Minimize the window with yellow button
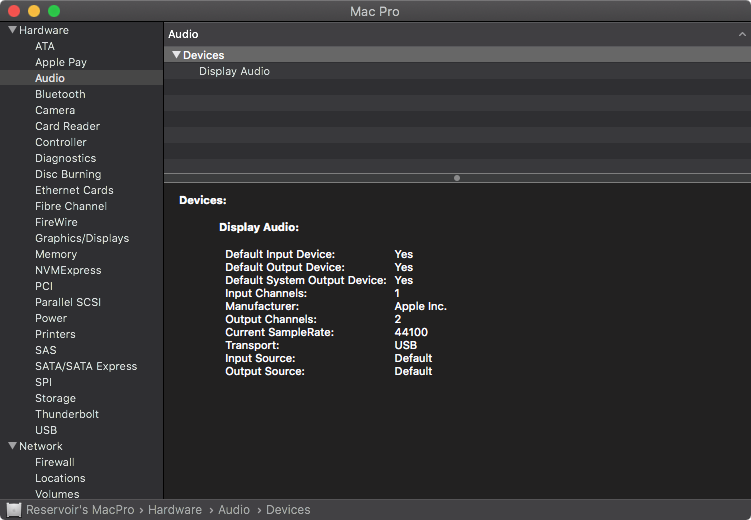751x520 pixels. pyautogui.click(x=34, y=11)
